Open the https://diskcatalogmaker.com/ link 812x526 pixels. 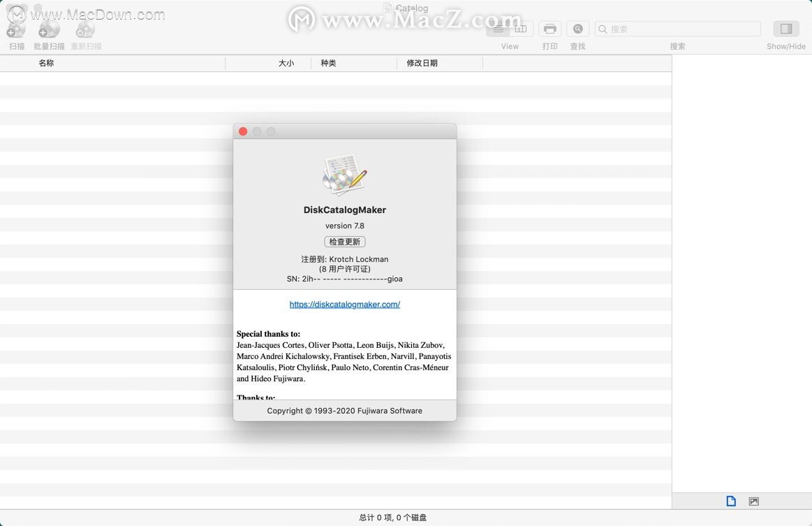tap(345, 304)
